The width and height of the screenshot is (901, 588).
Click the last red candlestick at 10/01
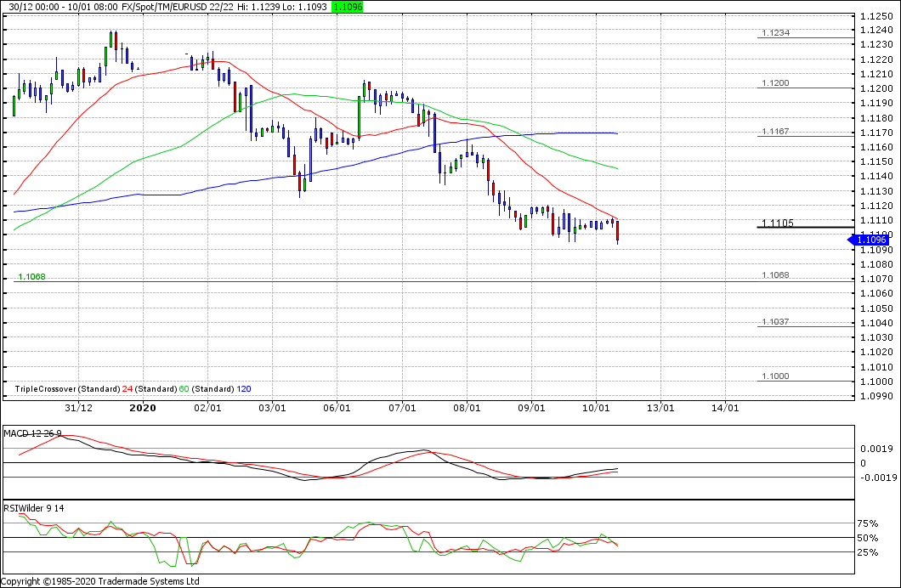618,231
